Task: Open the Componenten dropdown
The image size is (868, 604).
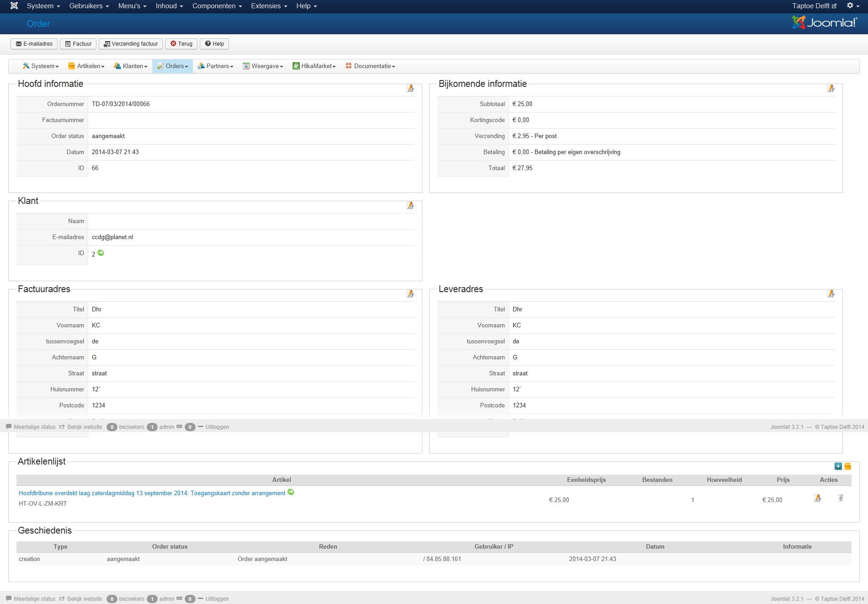Action: tap(217, 6)
